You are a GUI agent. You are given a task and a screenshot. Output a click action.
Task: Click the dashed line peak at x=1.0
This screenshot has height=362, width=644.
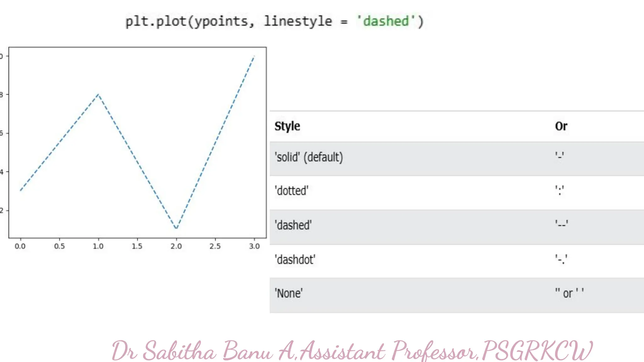click(98, 94)
